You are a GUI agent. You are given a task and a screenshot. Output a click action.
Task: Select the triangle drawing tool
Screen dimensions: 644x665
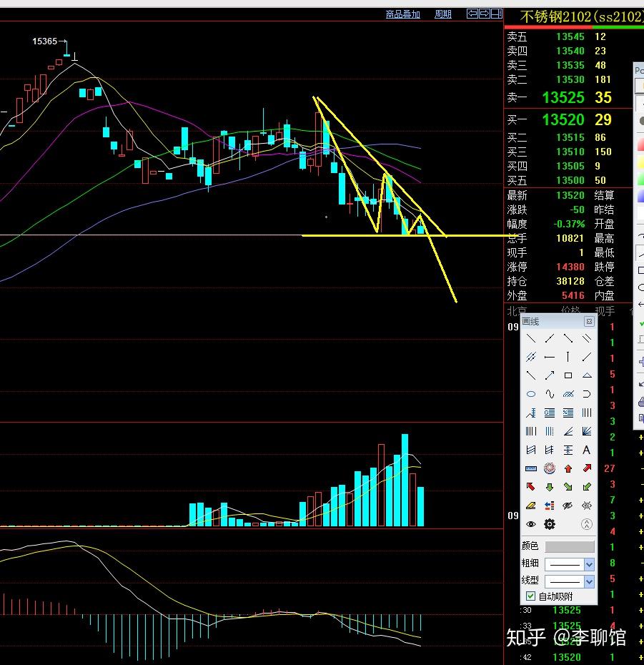587,375
